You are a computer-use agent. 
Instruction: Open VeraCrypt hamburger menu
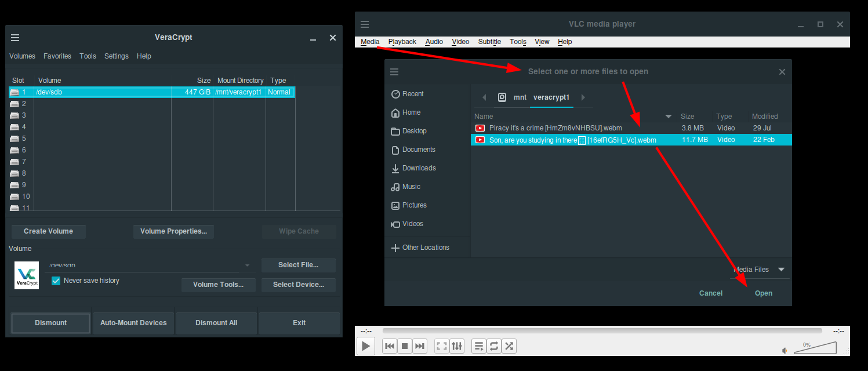coord(15,38)
